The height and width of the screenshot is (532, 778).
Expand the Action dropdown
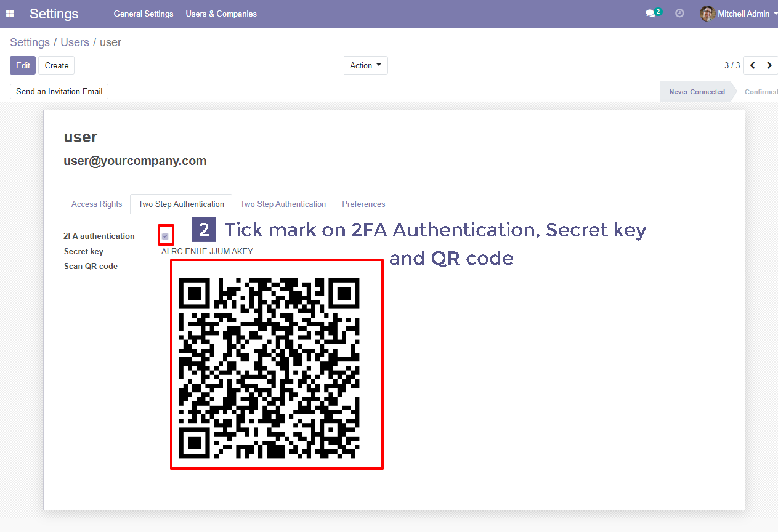click(365, 65)
